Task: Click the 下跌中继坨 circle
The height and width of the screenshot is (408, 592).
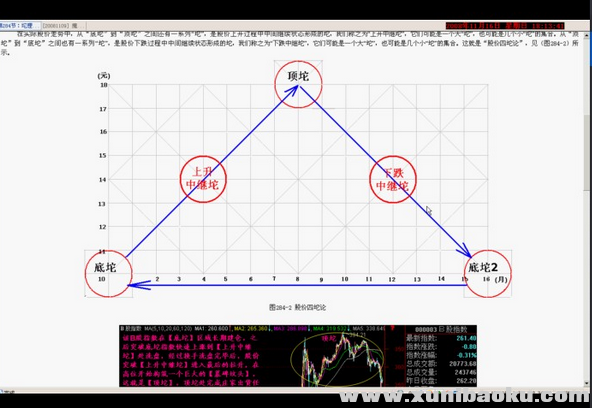Action: [393, 179]
